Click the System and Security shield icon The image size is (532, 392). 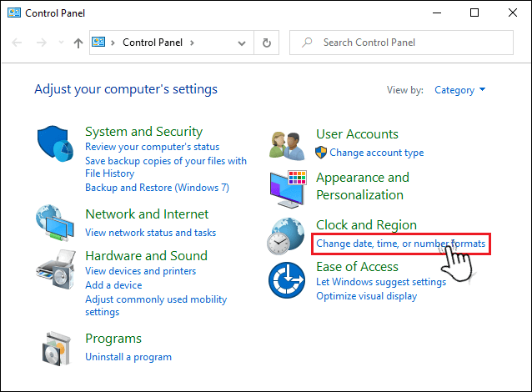(x=56, y=145)
